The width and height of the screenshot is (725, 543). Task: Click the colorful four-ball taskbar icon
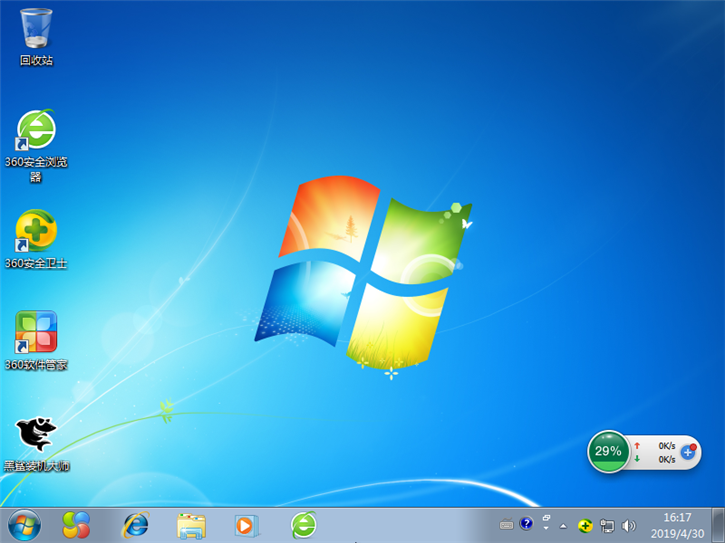(x=77, y=524)
